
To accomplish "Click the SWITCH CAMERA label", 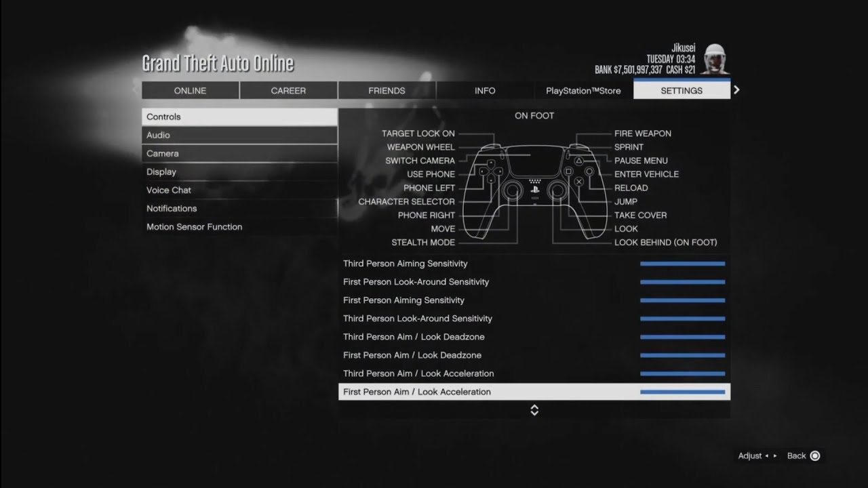I will 420,161.
